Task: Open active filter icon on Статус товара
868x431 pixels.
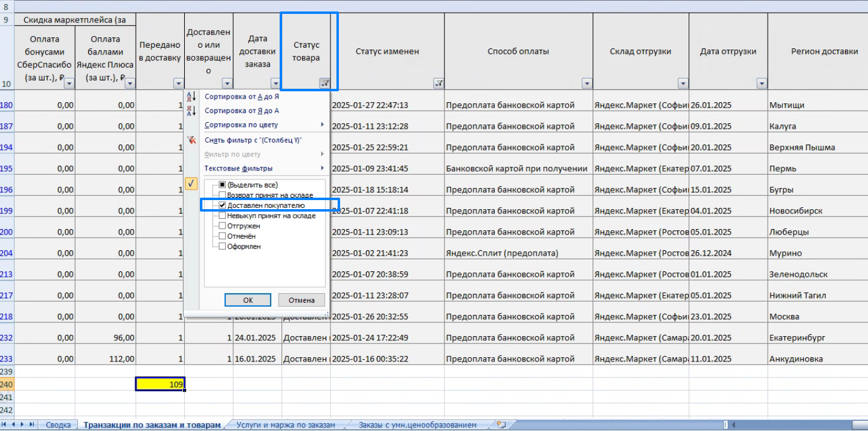Action: [324, 84]
